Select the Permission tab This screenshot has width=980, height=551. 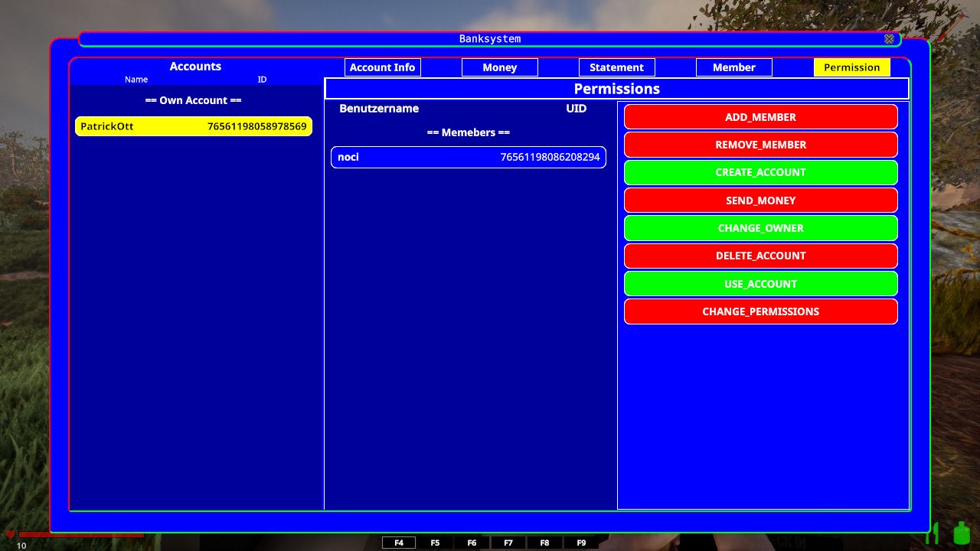[x=851, y=67]
